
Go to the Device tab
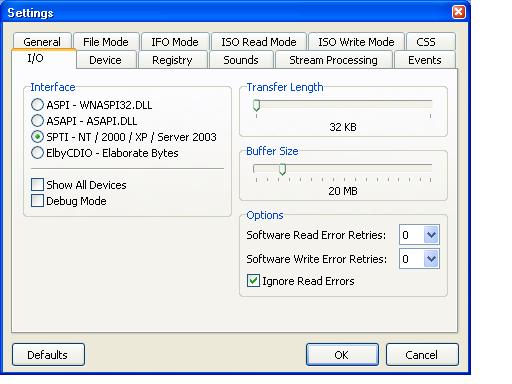coord(106,60)
